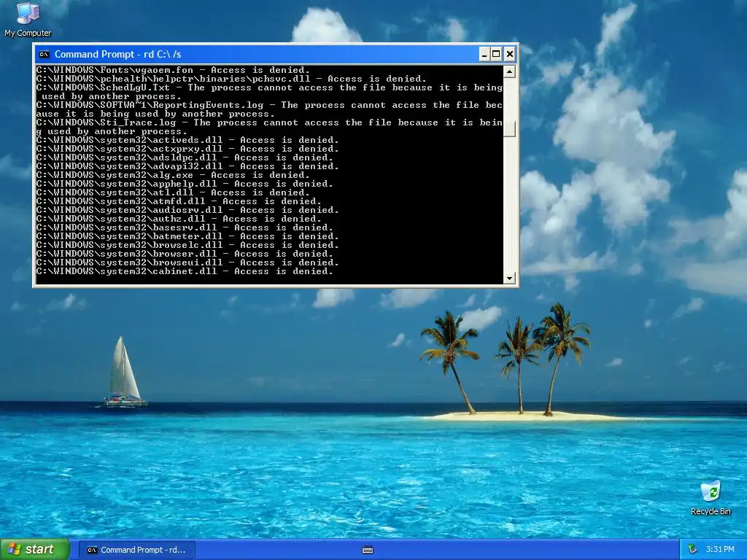Maximize the Command Prompt window
Viewport: 747px width, 560px height.
[x=496, y=54]
